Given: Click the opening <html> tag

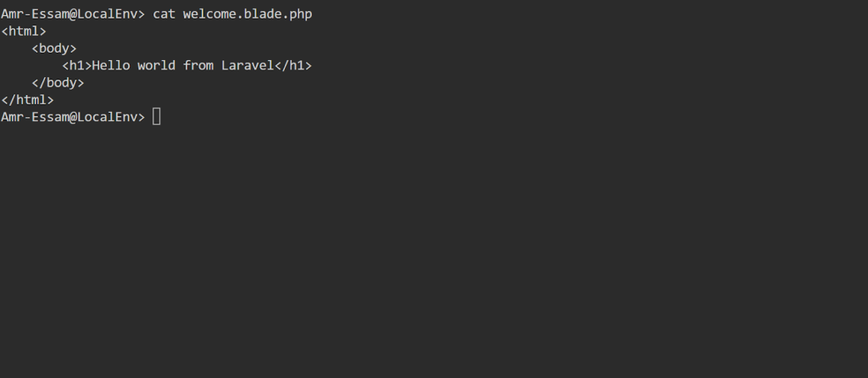Looking at the screenshot, I should (24, 32).
